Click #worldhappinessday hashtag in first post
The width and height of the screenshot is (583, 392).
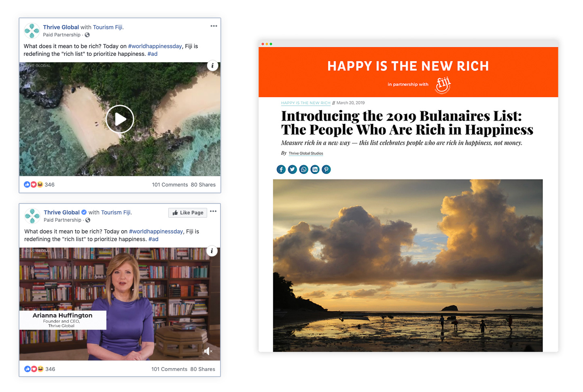tap(155, 46)
